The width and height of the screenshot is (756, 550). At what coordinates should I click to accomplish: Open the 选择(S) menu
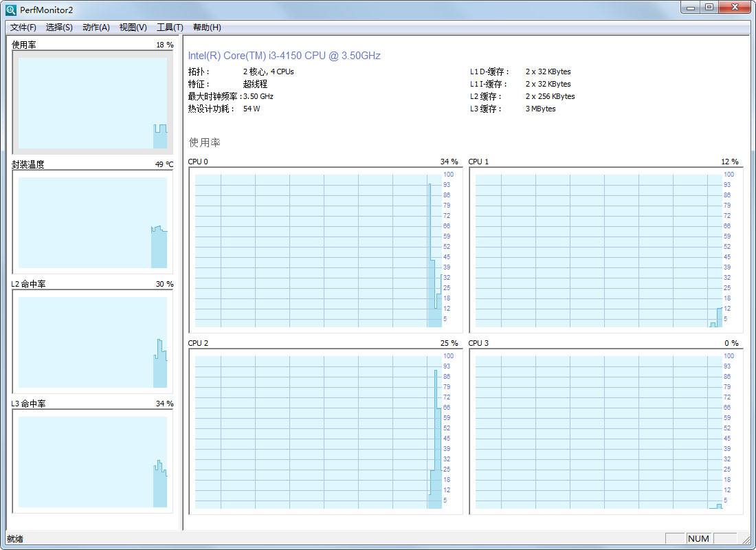(x=59, y=27)
